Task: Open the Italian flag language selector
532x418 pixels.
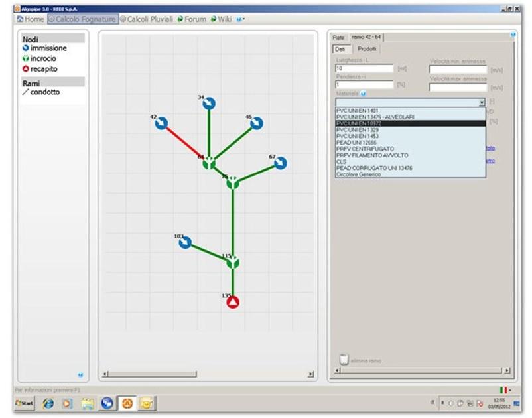Action: (x=505, y=390)
